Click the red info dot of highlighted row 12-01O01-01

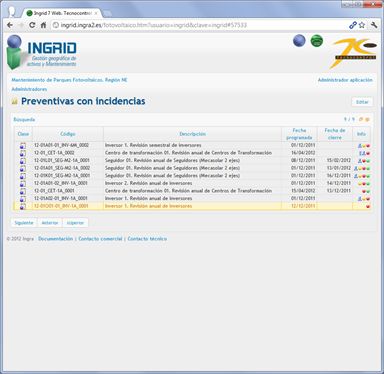(368, 206)
